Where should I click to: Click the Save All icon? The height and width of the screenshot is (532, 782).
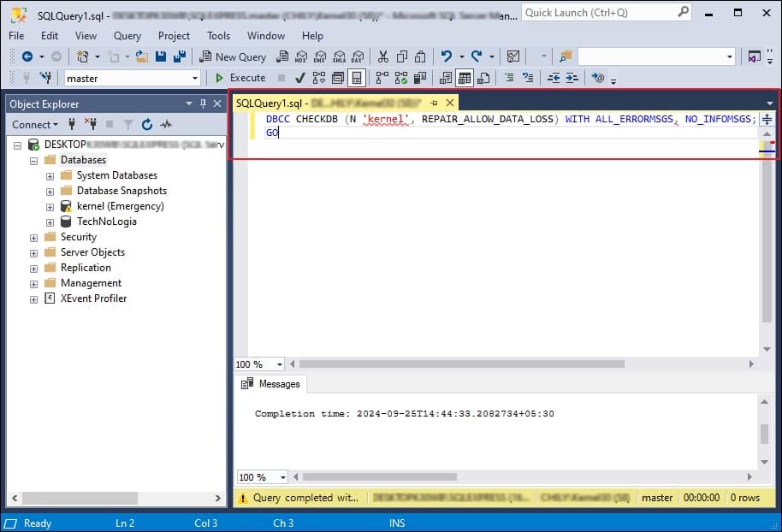[179, 56]
